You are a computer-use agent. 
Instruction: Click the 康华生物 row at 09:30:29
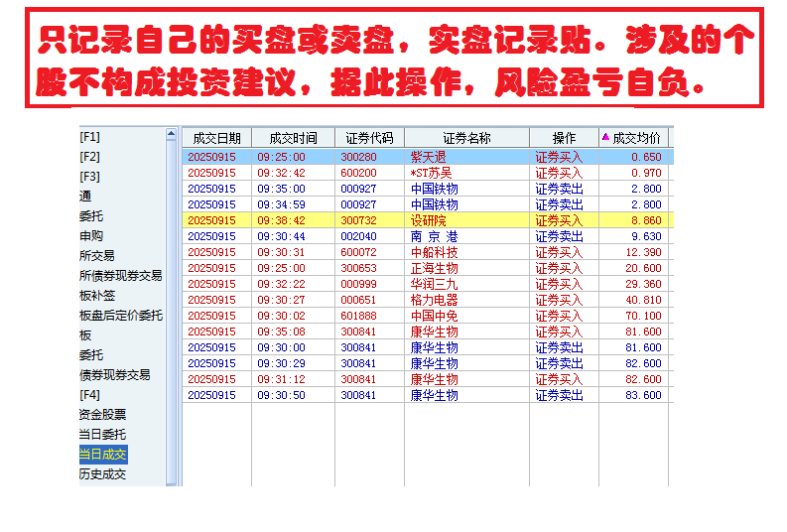pos(428,363)
